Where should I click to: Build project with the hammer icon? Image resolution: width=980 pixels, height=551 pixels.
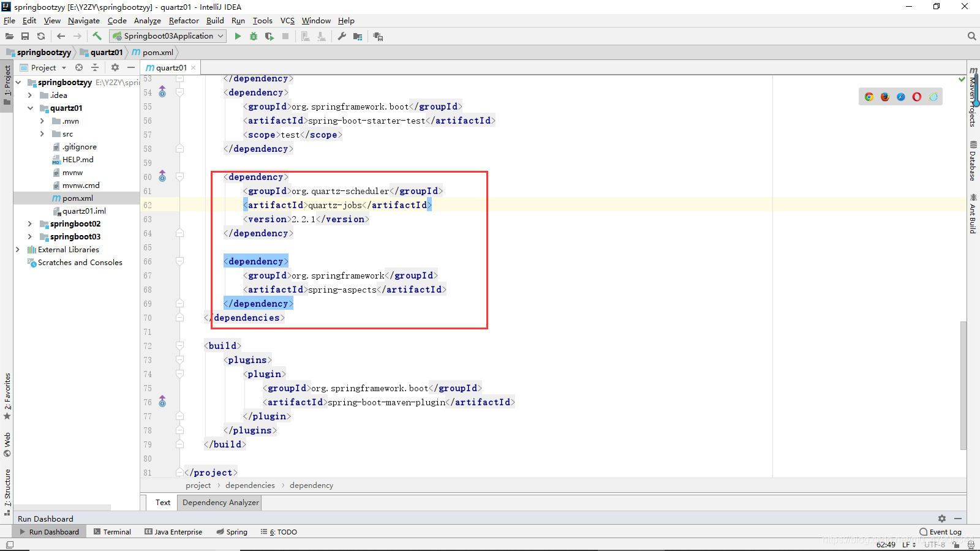[x=97, y=36]
